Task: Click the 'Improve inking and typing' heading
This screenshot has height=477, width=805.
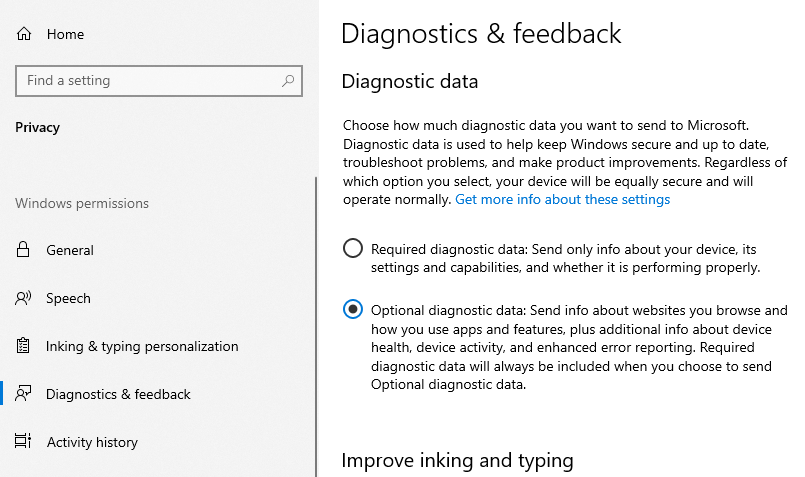Action: [x=457, y=460]
